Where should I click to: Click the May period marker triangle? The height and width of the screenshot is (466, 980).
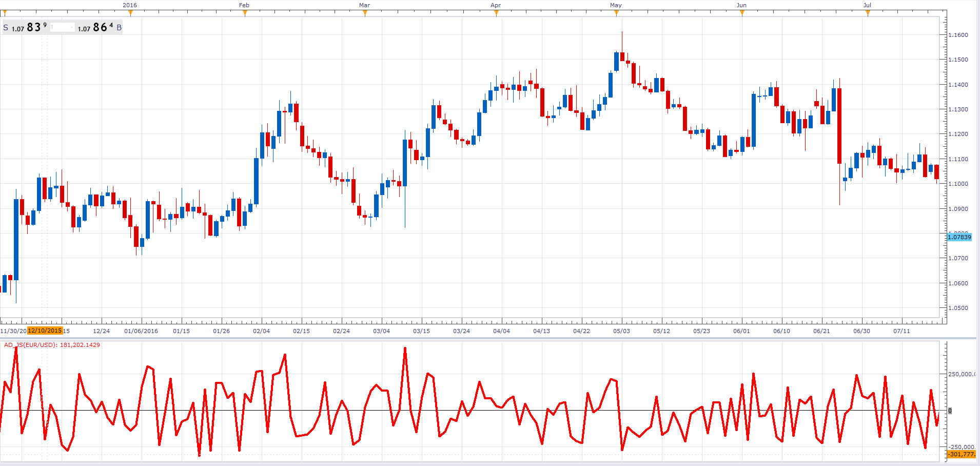click(x=616, y=13)
